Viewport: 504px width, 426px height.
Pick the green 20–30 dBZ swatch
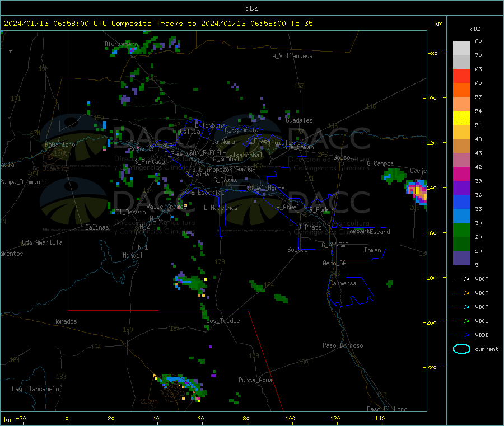461,230
